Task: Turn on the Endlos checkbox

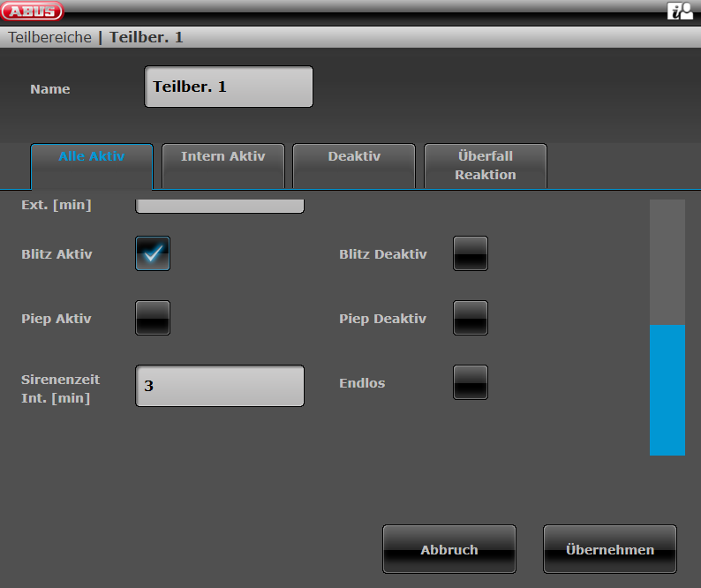Action: [x=471, y=382]
